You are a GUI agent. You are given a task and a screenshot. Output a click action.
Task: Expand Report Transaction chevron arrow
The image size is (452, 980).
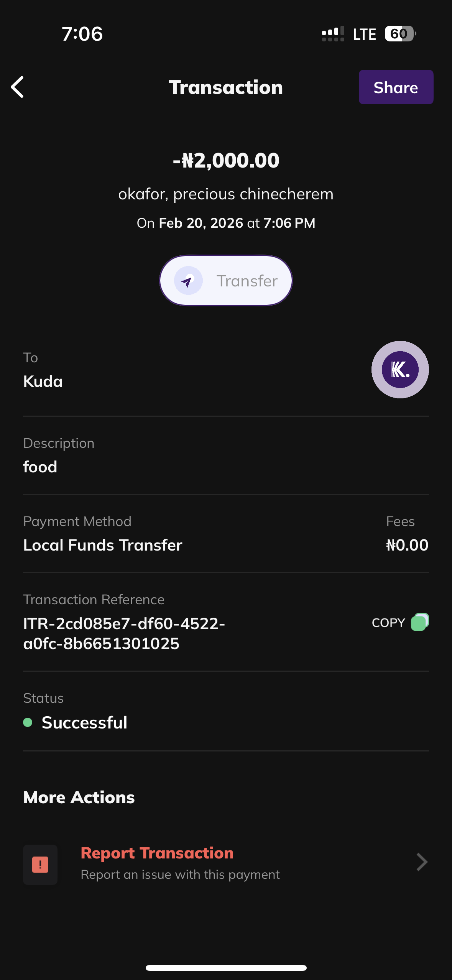click(421, 862)
